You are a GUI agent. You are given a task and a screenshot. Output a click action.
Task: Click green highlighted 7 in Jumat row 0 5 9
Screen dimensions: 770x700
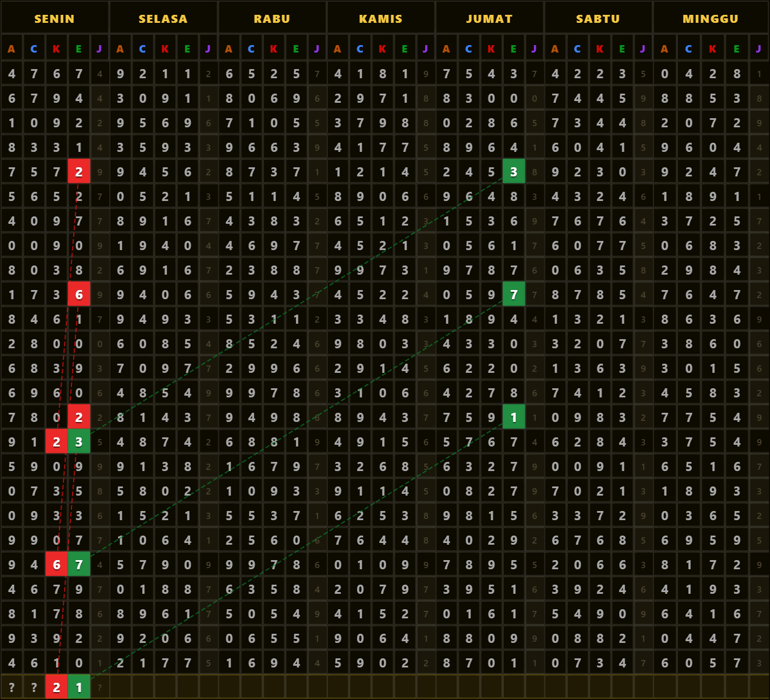coord(514,295)
